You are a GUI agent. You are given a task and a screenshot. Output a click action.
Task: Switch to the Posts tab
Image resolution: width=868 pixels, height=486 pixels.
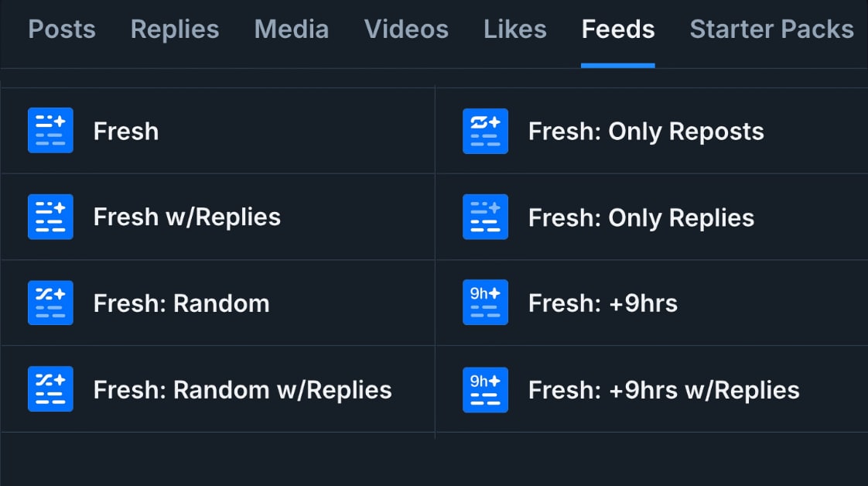coord(62,29)
